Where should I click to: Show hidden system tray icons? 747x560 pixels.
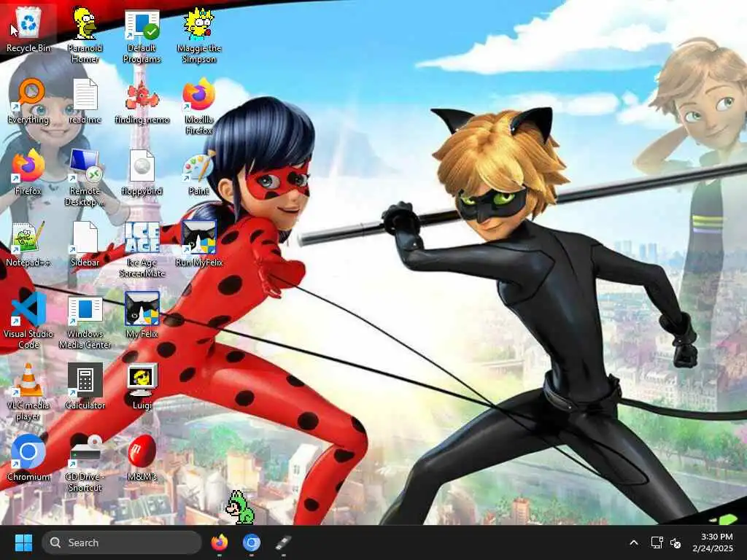[634, 542]
